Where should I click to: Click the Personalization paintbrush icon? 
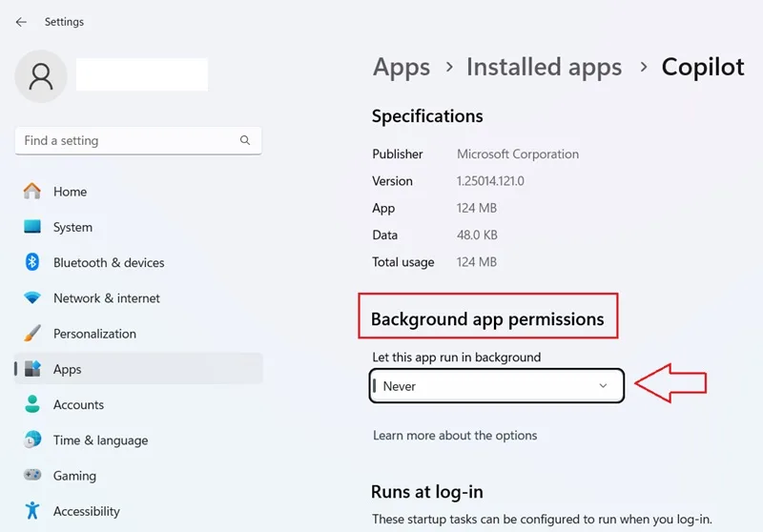[32, 333]
